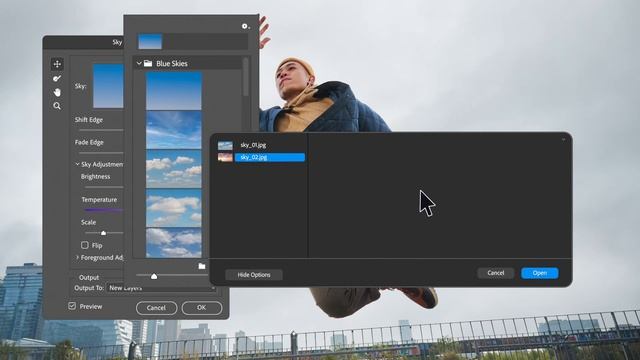Click the Sky preview thumbnail in dialog
This screenshot has width=640, height=360.
pyautogui.click(x=108, y=86)
